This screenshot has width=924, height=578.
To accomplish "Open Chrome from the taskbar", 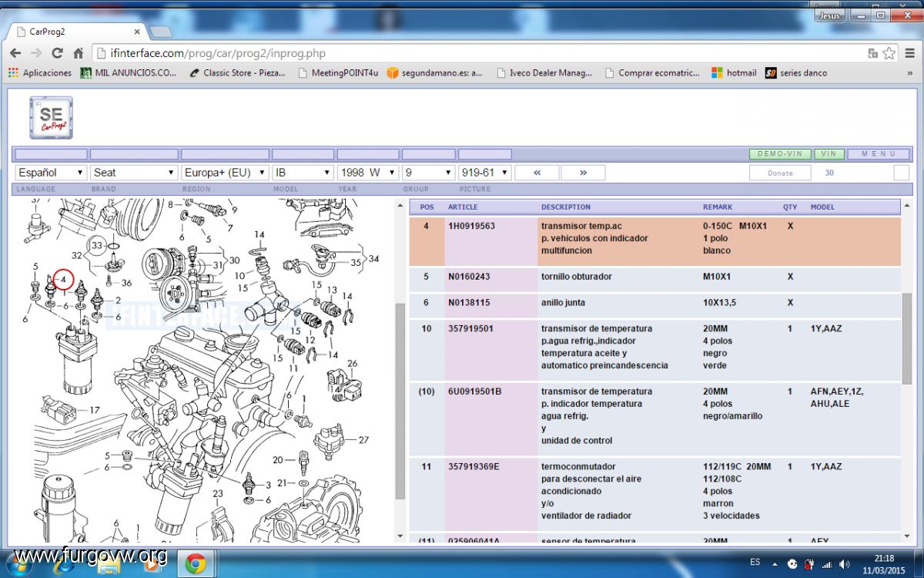I will tap(196, 564).
